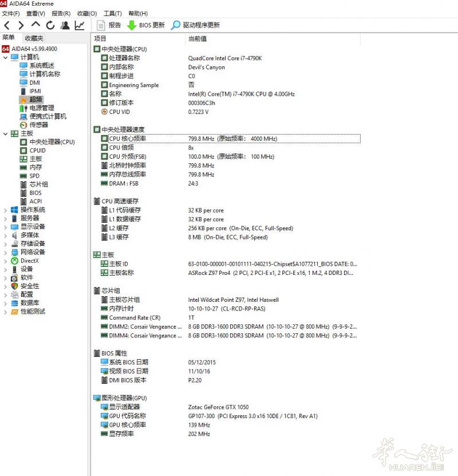
Task: Select 中央处理器(CPU) in the sidebar tree
Action: coord(48,142)
